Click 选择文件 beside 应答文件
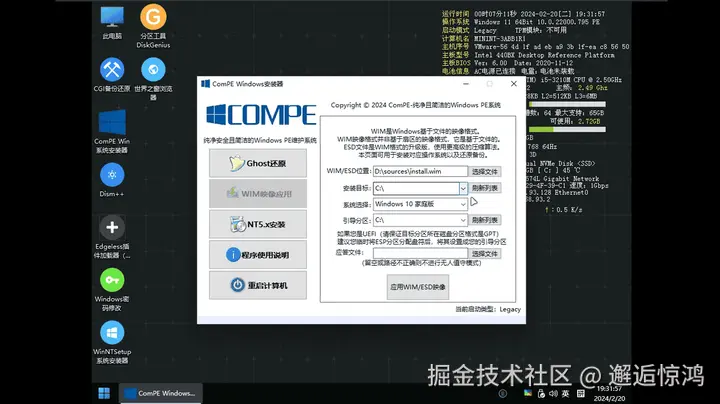The image size is (720, 404). pos(484,253)
